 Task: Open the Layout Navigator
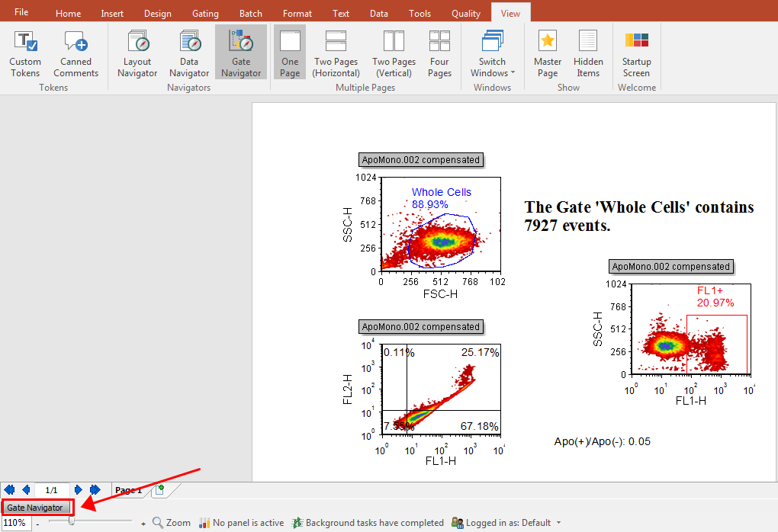(137, 53)
